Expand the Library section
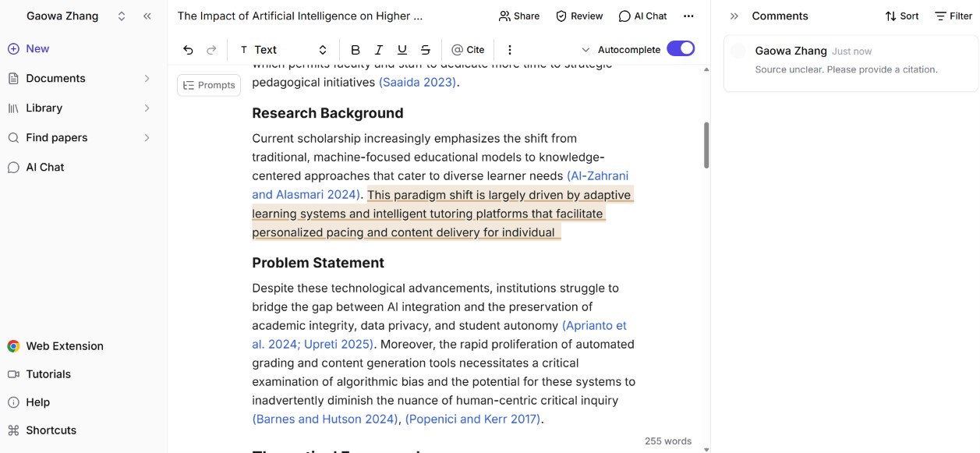 coord(147,108)
